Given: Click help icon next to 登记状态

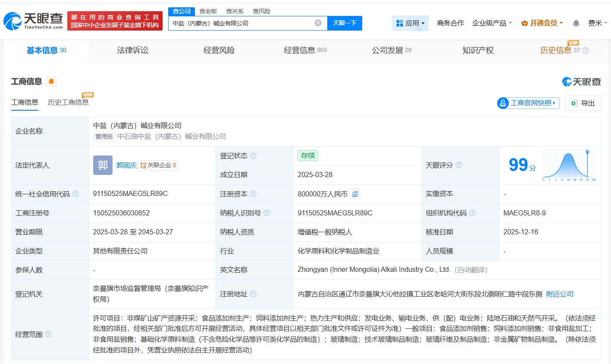Looking at the screenshot, I should [253, 156].
